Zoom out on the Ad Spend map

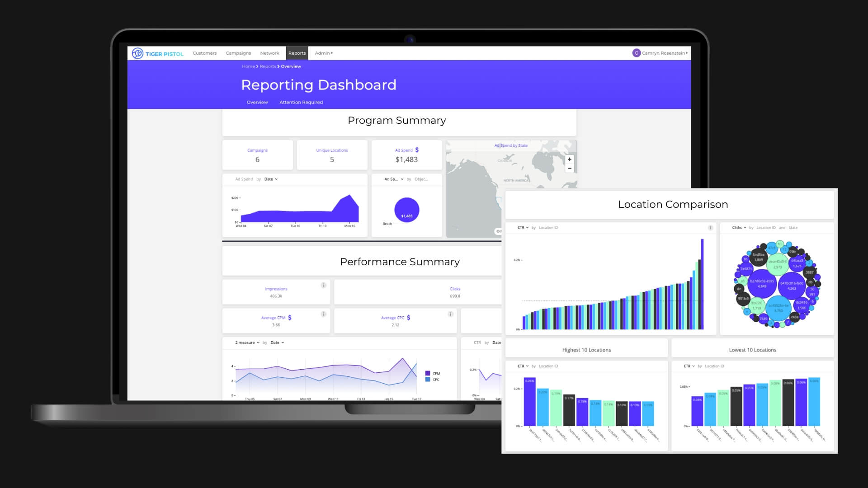tap(570, 169)
